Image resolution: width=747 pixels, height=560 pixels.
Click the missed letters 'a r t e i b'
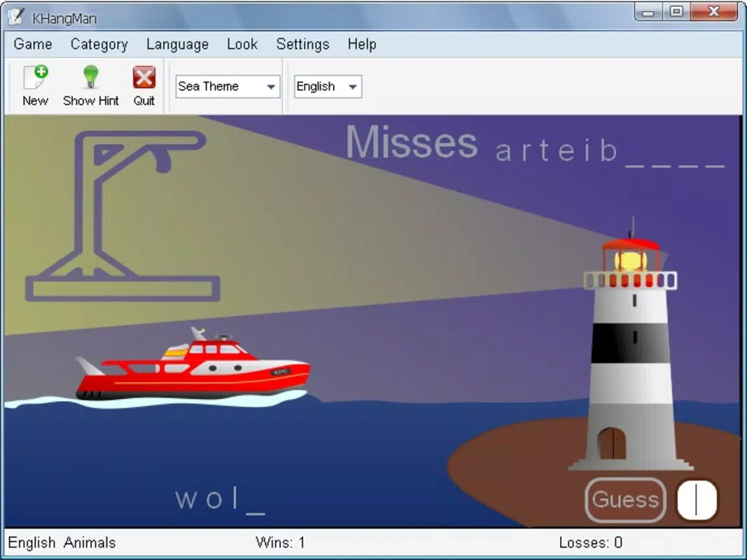pyautogui.click(x=557, y=150)
